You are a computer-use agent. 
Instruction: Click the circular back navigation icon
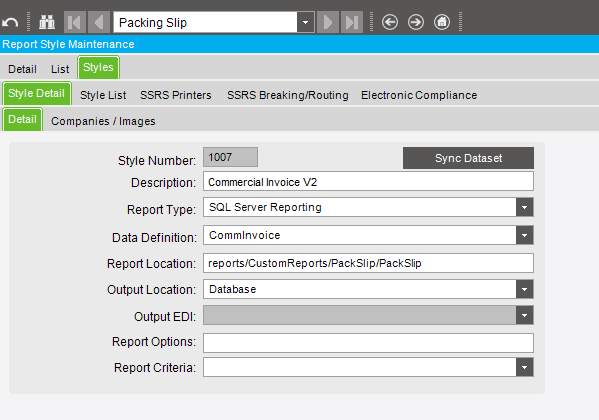[390, 22]
